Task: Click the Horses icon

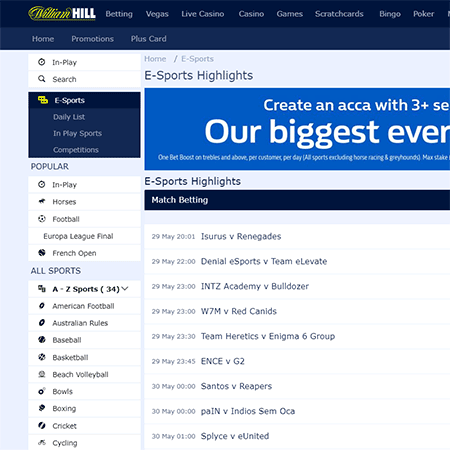Action: [x=42, y=201]
